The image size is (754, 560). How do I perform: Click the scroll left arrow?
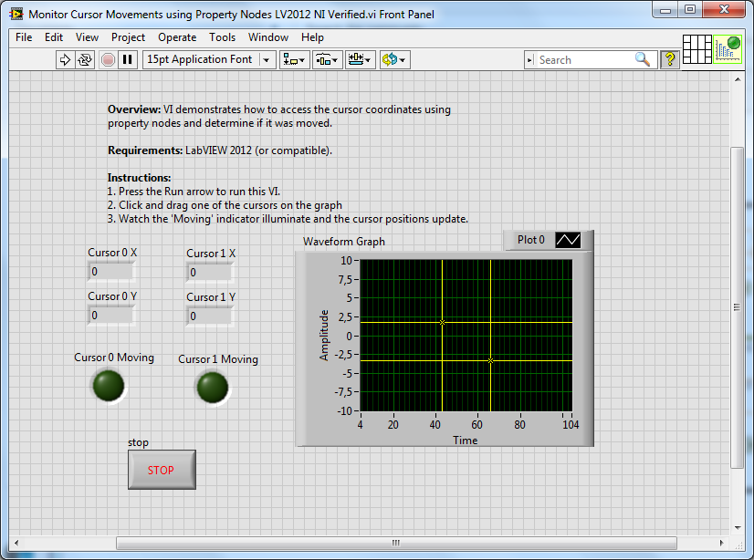16,544
